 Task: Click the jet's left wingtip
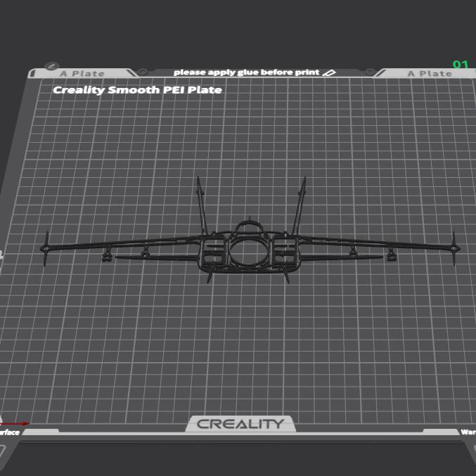[x=46, y=248]
